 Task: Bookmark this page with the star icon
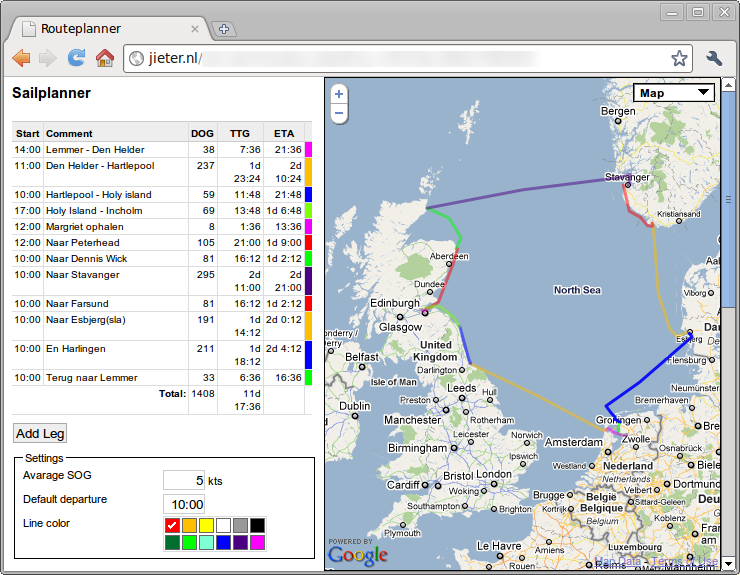pyautogui.click(x=679, y=58)
